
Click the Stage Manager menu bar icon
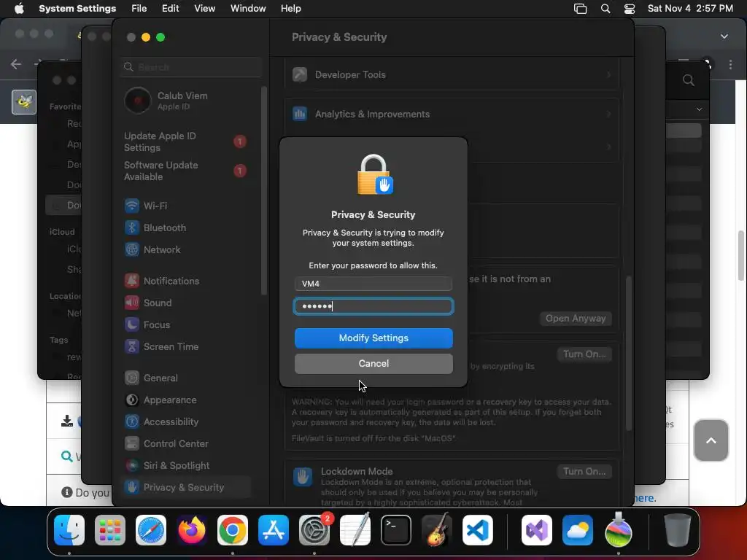coord(580,9)
